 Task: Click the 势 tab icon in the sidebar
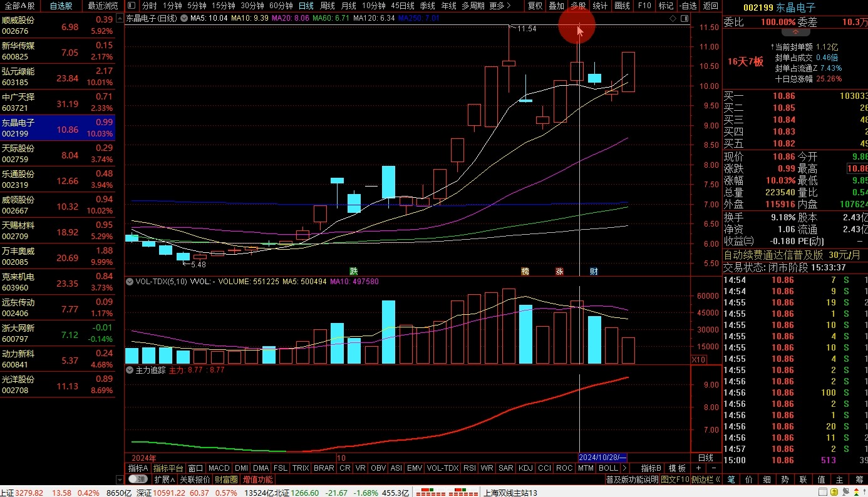785,479
